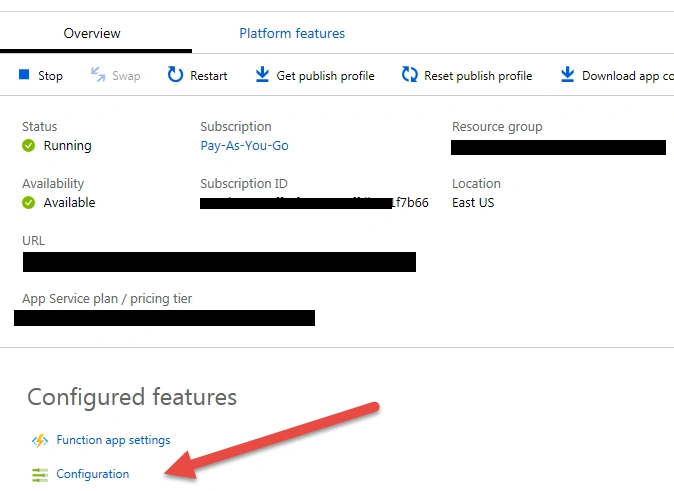This screenshot has height=491, width=674.
Task: Click the blue Stop square icon
Action: click(24, 75)
